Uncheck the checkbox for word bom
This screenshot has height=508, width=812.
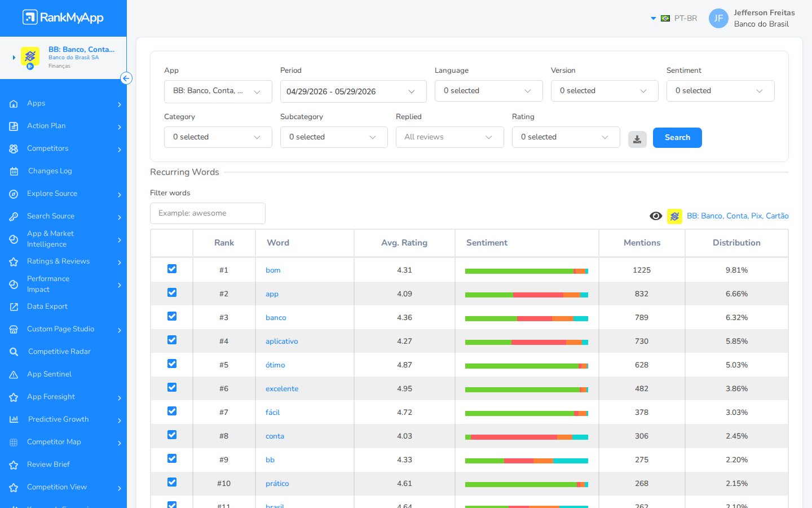tap(172, 269)
